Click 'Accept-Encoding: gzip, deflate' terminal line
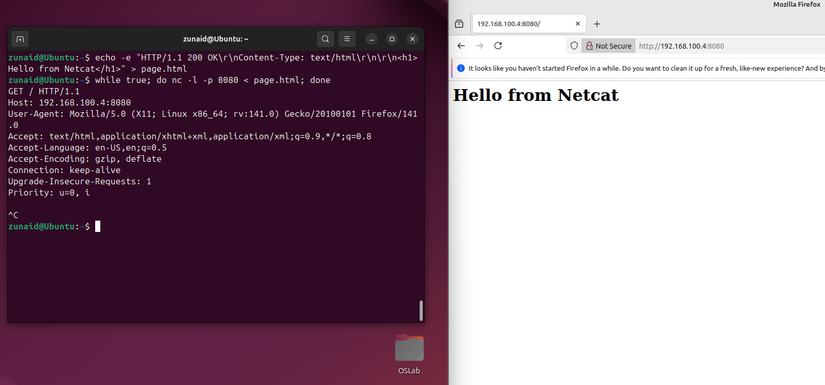This screenshot has width=825, height=385. tap(85, 159)
